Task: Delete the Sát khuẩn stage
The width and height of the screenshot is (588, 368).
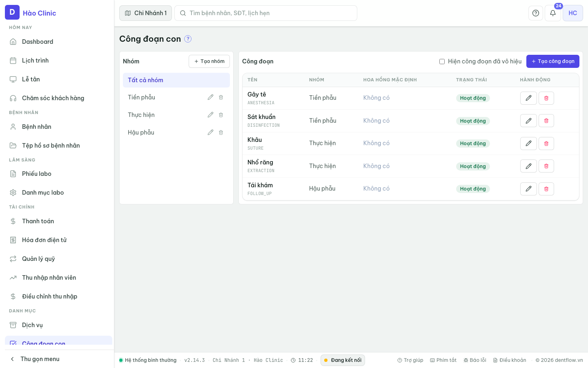Action: (x=546, y=121)
